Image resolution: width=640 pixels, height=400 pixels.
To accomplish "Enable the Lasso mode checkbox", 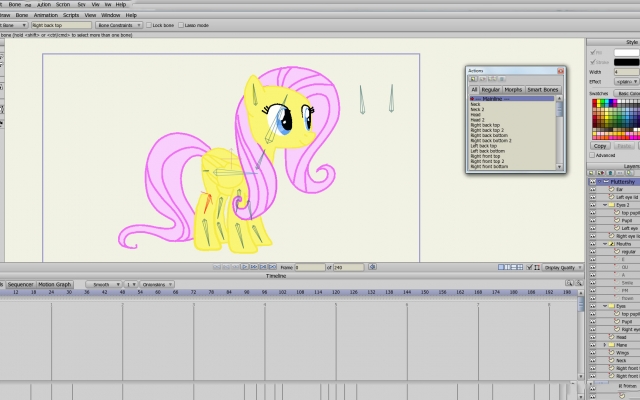I will [x=181, y=25].
